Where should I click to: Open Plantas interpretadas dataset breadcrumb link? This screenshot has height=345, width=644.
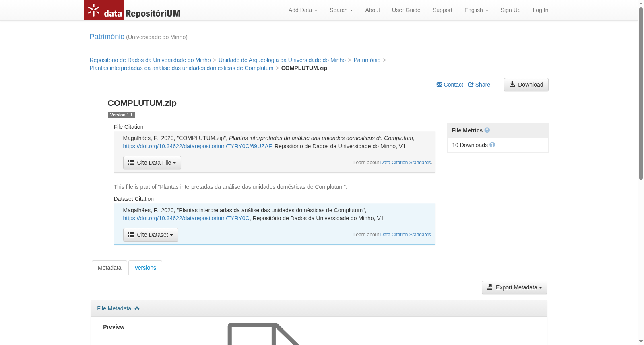pos(182,68)
